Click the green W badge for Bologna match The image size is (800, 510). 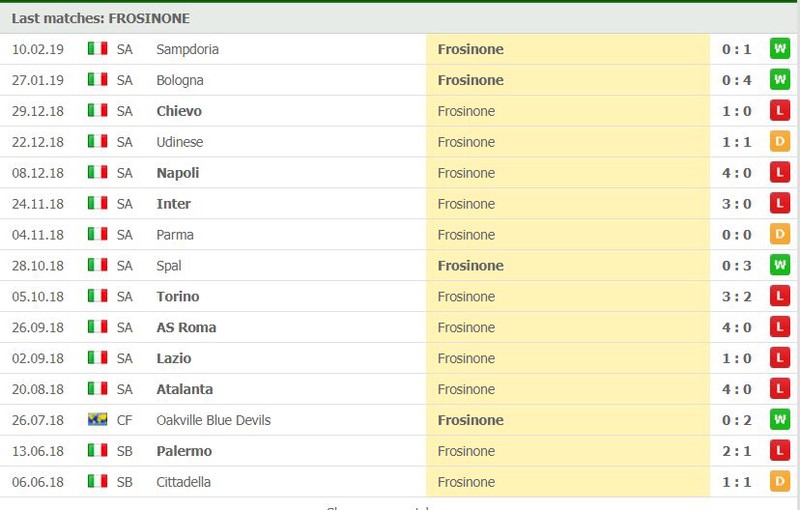tap(780, 80)
